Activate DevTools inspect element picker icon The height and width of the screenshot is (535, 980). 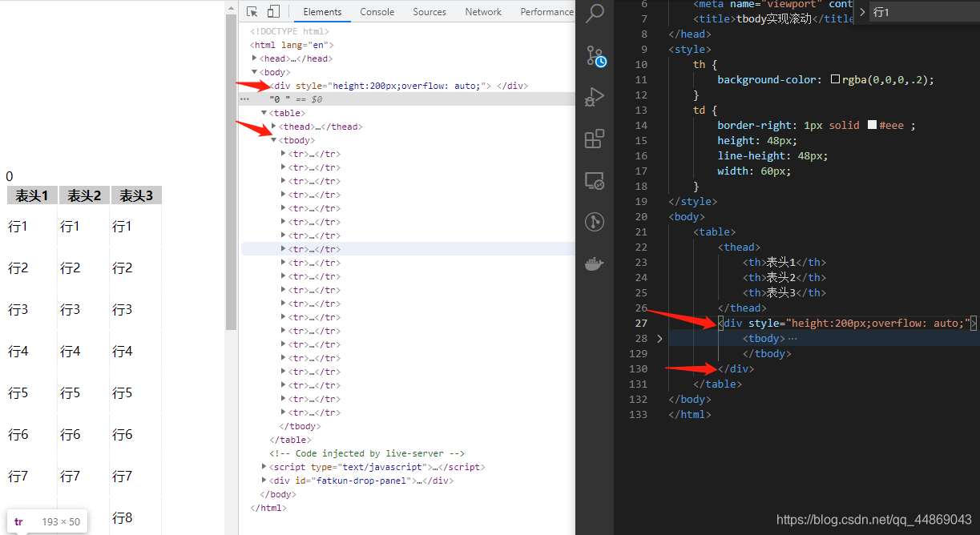click(x=252, y=11)
